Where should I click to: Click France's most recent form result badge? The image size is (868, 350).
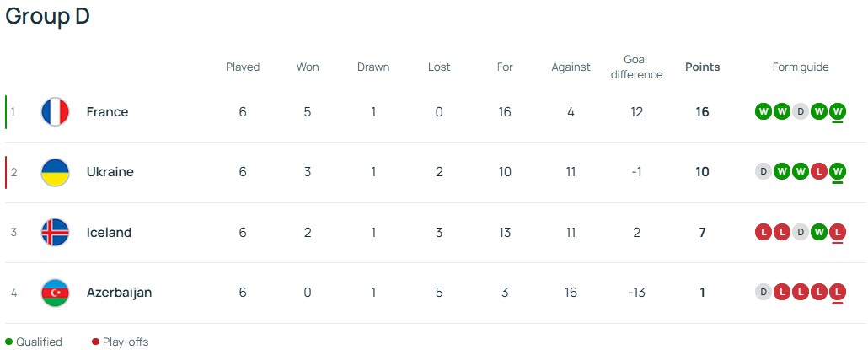[x=838, y=111]
